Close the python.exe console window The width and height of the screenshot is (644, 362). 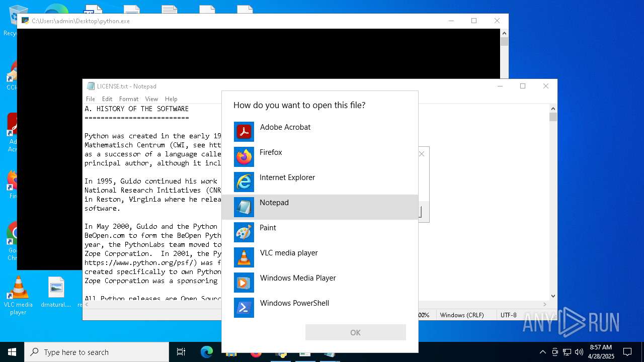click(497, 21)
